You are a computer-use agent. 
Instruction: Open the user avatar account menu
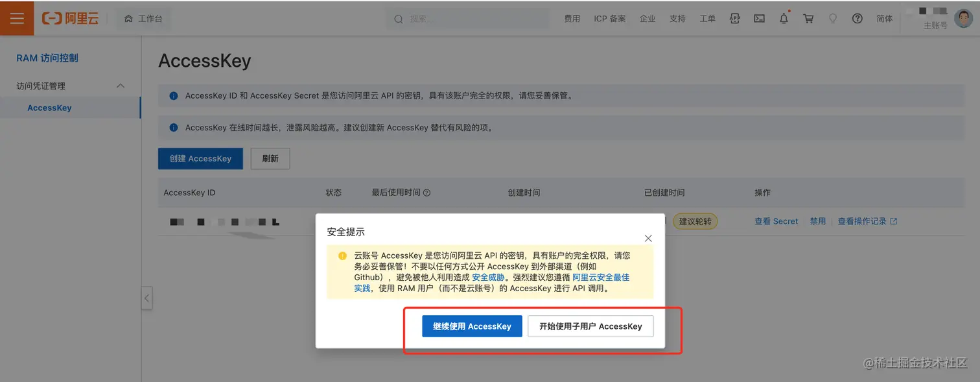point(964,18)
